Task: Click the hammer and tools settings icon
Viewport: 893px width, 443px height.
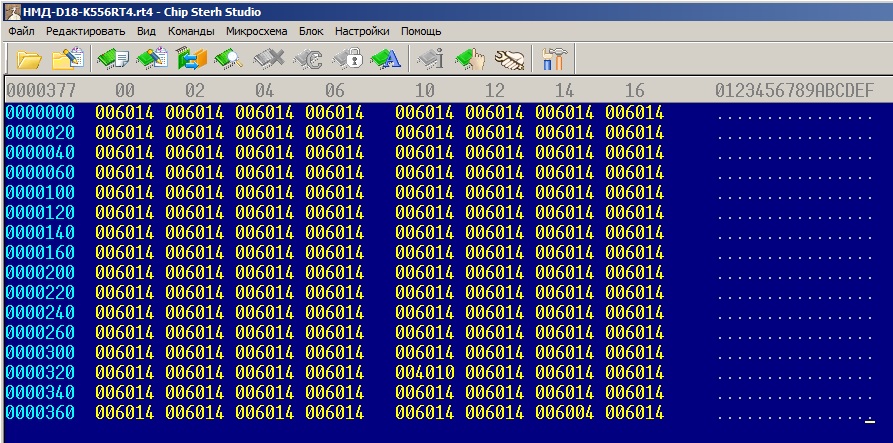Action: [x=554, y=60]
